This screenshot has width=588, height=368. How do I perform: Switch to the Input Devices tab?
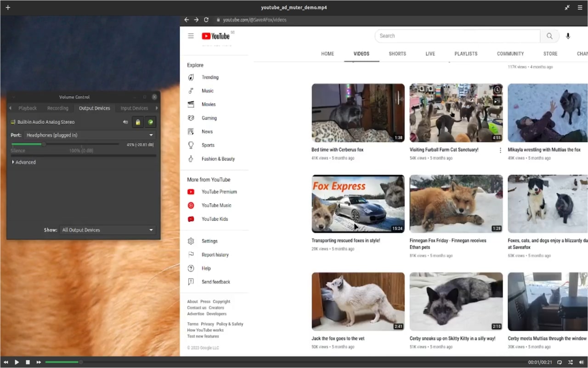[134, 108]
